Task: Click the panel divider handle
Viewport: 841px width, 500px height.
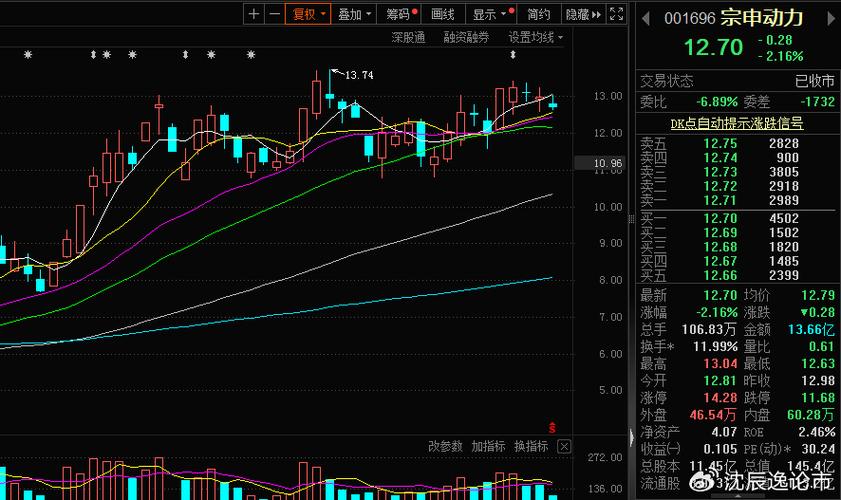Action: point(632,219)
